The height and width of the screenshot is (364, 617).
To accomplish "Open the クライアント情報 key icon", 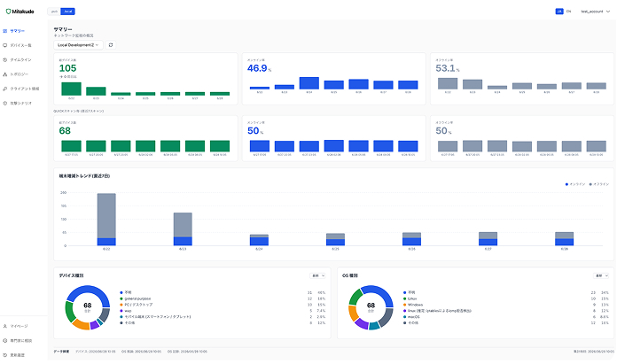I will coord(5,89).
